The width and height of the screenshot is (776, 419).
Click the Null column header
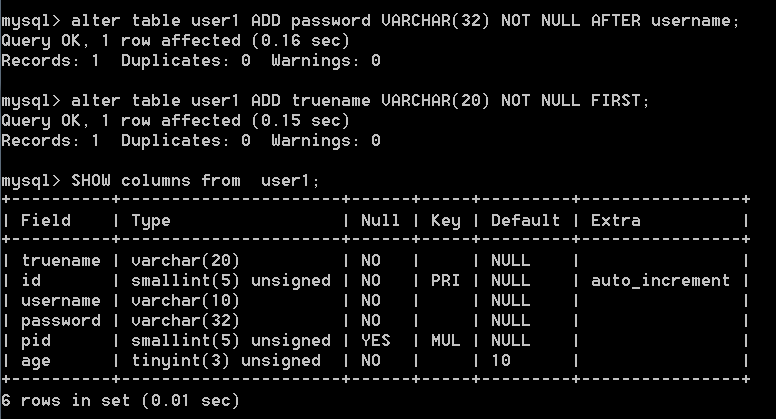pos(380,220)
